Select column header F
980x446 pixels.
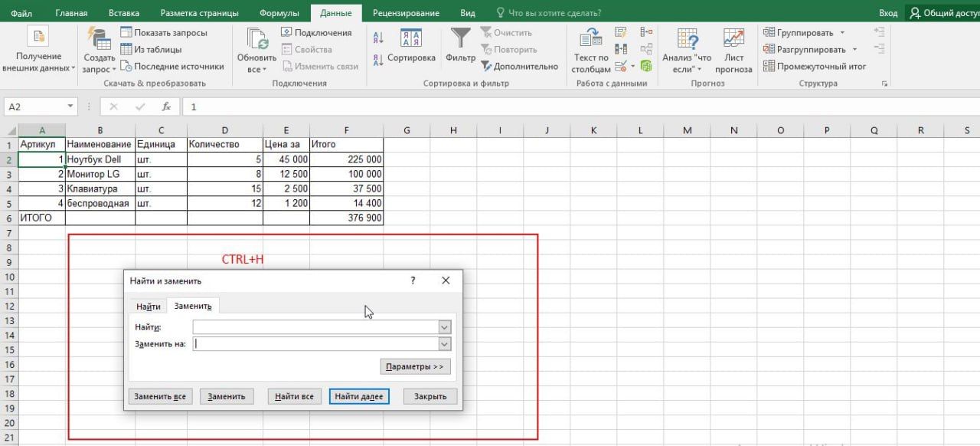click(346, 130)
